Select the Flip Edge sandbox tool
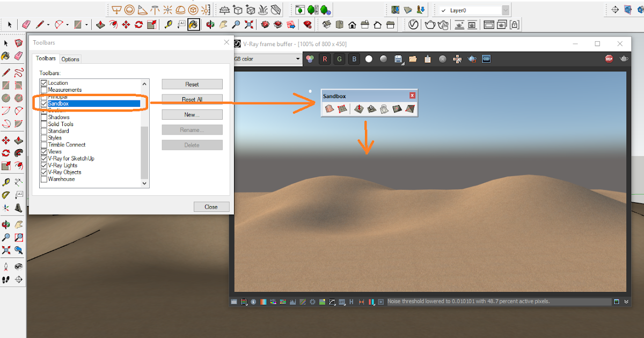 point(410,108)
